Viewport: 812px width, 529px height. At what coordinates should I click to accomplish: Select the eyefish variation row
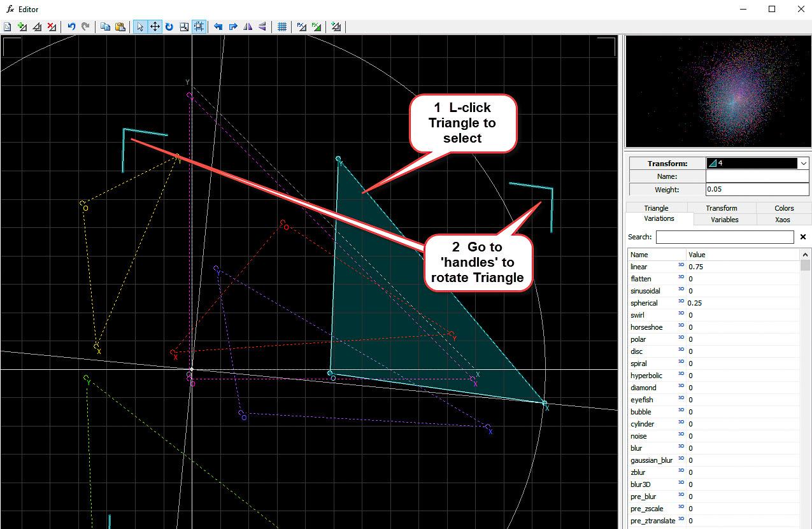[713, 400]
